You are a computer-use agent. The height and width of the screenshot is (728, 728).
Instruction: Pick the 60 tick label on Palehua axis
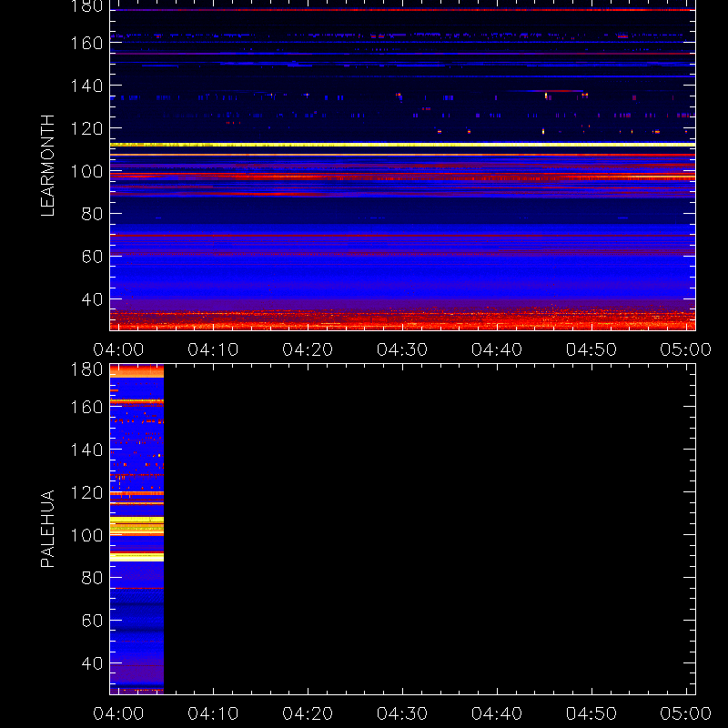[x=92, y=621]
